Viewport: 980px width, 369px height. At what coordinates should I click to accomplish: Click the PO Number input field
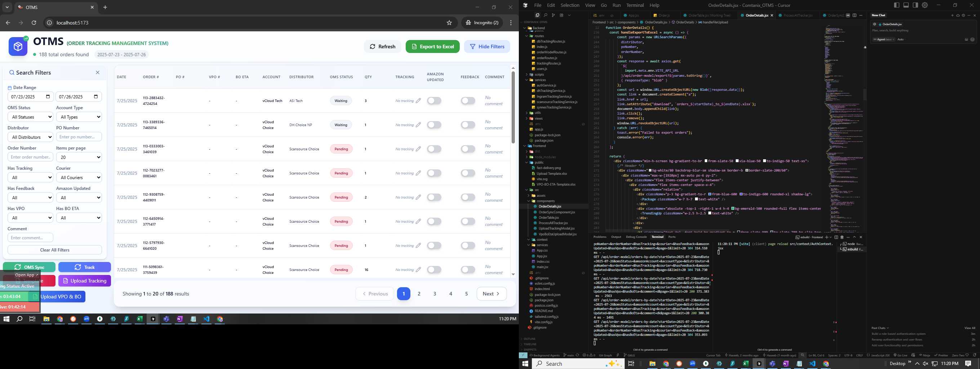[x=79, y=137]
